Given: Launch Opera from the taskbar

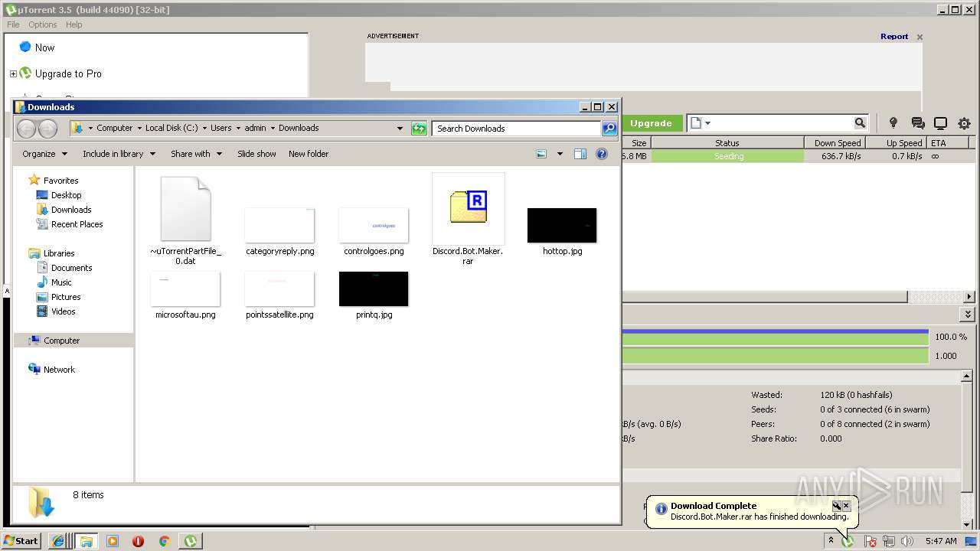Looking at the screenshot, I should tap(139, 541).
